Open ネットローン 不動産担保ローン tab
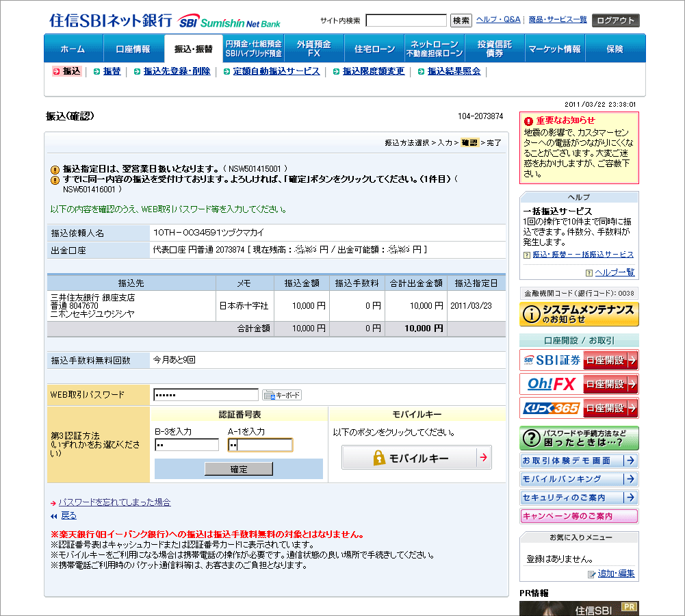This screenshot has height=616, width=685. [435, 49]
